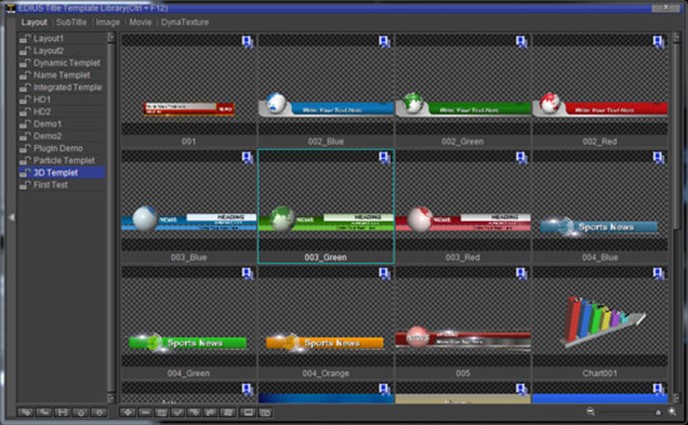Open the Name Templet folder
The width and height of the screenshot is (688, 425).
coord(62,75)
